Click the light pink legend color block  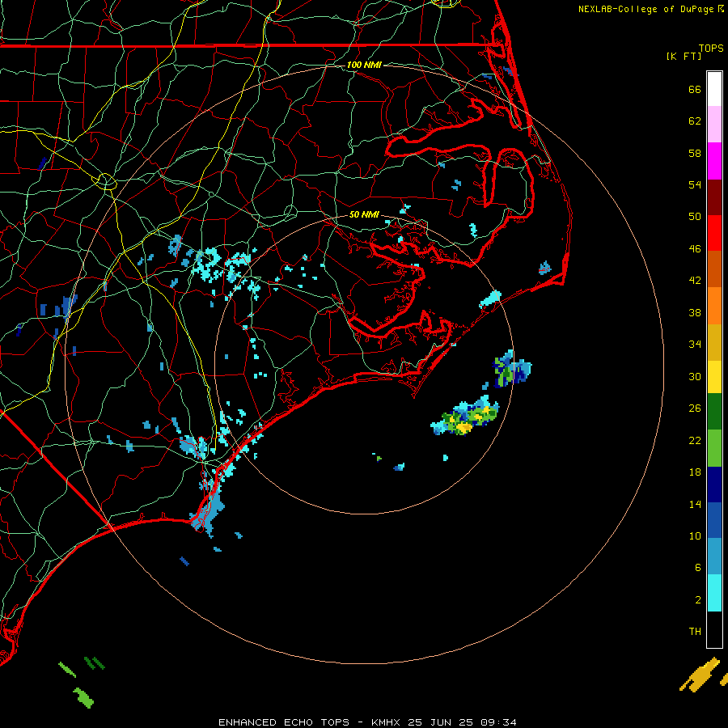coord(714,125)
